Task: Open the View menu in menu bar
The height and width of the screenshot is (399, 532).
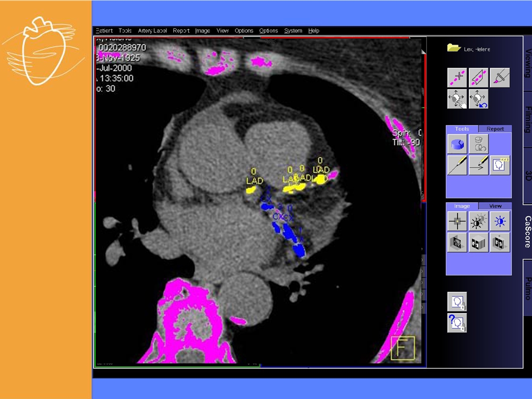Action: click(x=222, y=30)
